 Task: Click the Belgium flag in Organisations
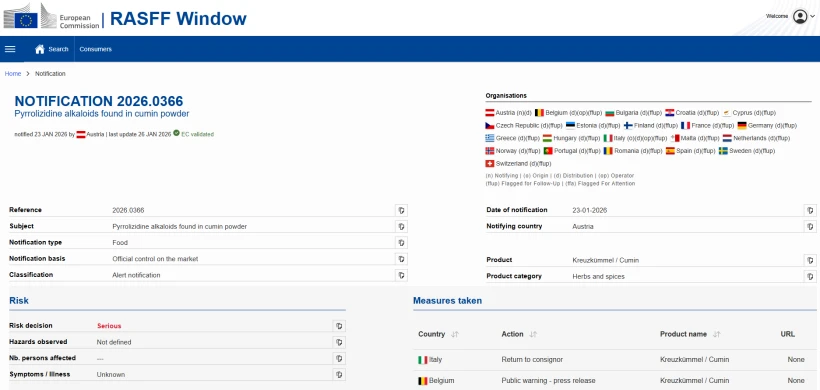coord(539,112)
